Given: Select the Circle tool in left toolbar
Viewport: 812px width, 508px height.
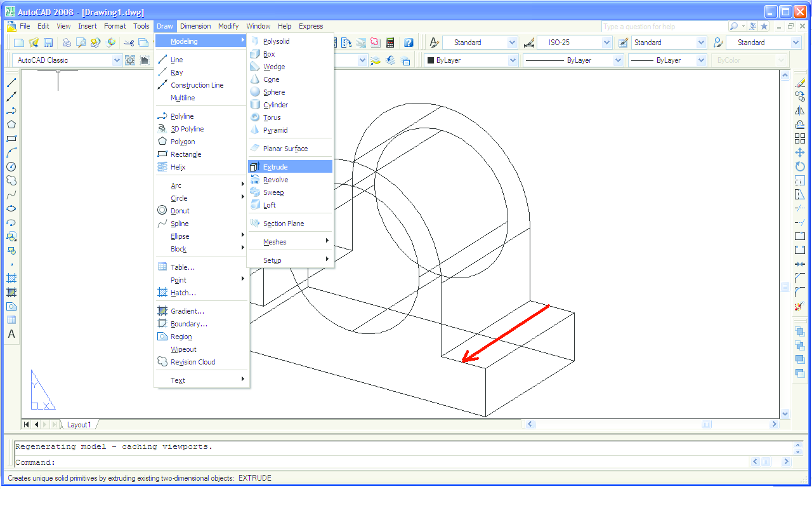Looking at the screenshot, I should tap(11, 166).
